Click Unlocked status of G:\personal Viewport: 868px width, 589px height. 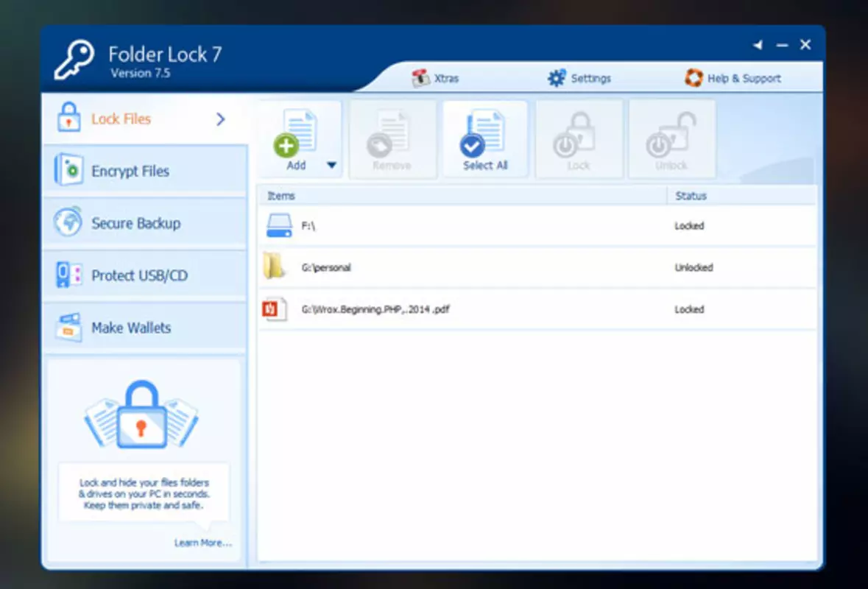[694, 267]
